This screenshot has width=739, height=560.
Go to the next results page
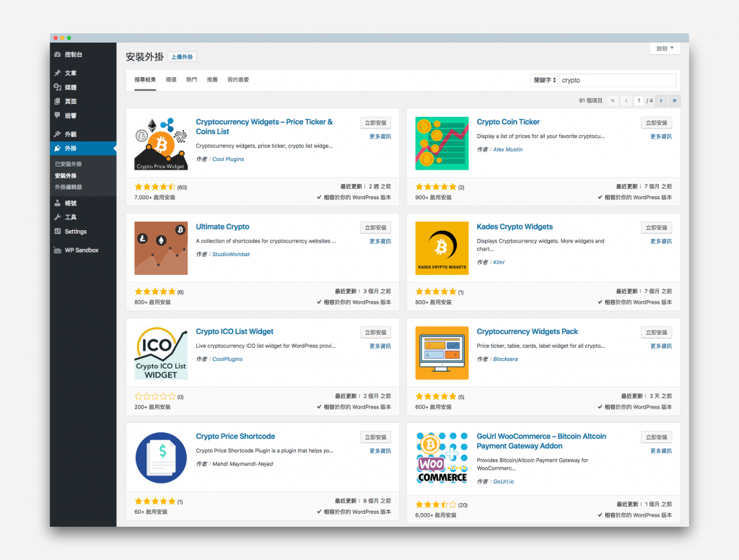click(x=661, y=100)
